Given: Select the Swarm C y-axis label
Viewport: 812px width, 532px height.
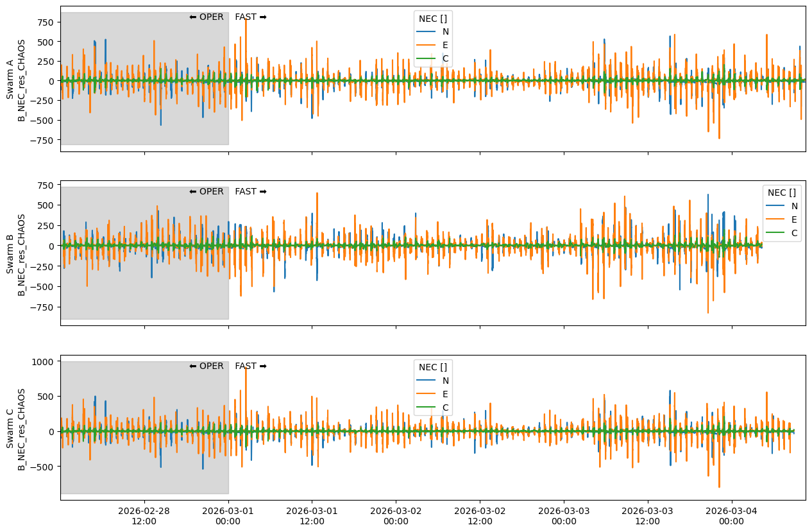Looking at the screenshot, I should (17, 429).
